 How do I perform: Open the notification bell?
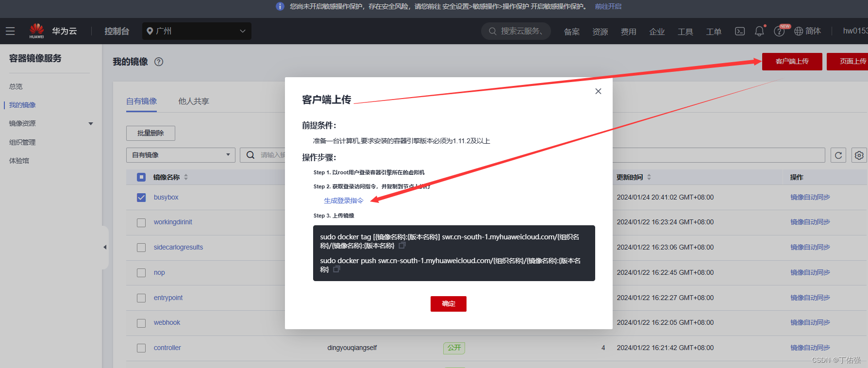coord(759,31)
